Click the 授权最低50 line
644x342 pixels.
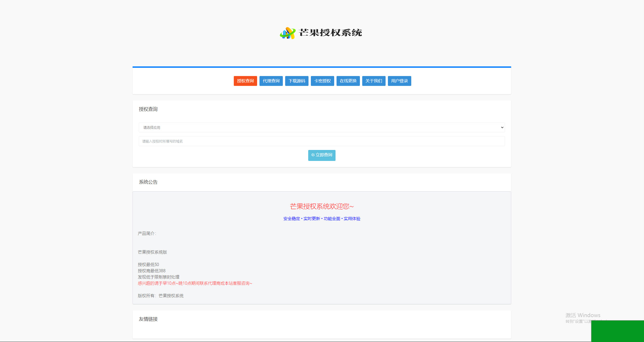click(148, 265)
